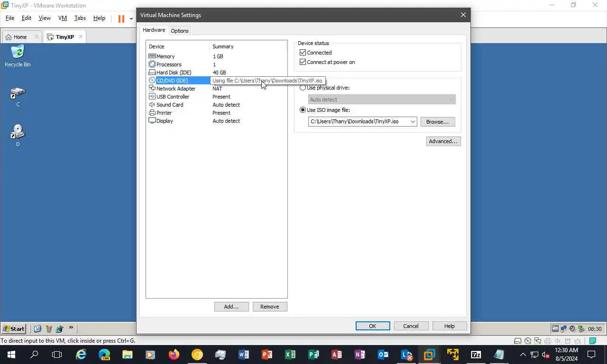Click the first XP quick launch icon

pyautogui.click(x=37, y=328)
